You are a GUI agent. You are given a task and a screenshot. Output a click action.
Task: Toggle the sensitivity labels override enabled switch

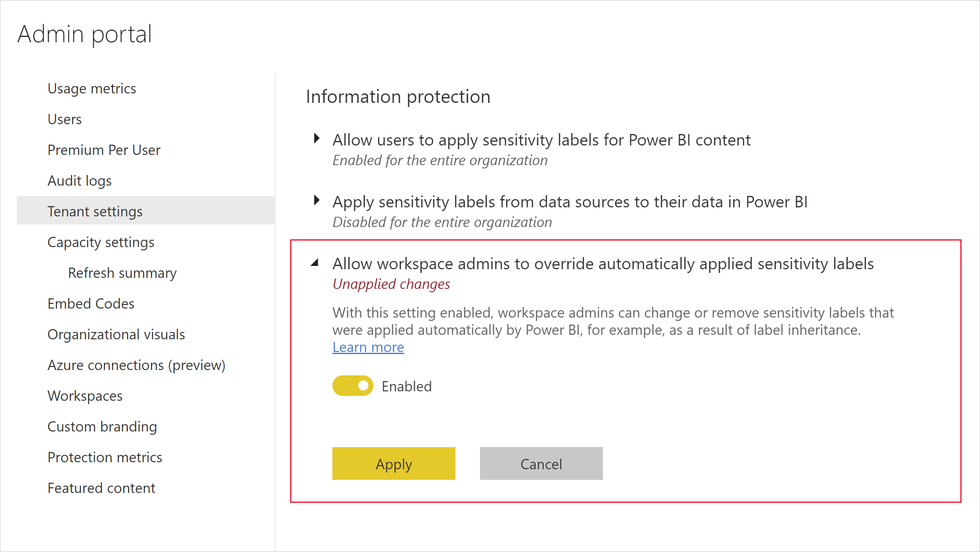(x=352, y=386)
